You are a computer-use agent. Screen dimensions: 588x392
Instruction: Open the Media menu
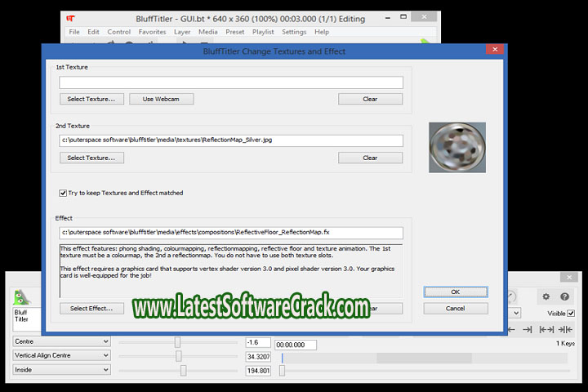[x=207, y=32]
